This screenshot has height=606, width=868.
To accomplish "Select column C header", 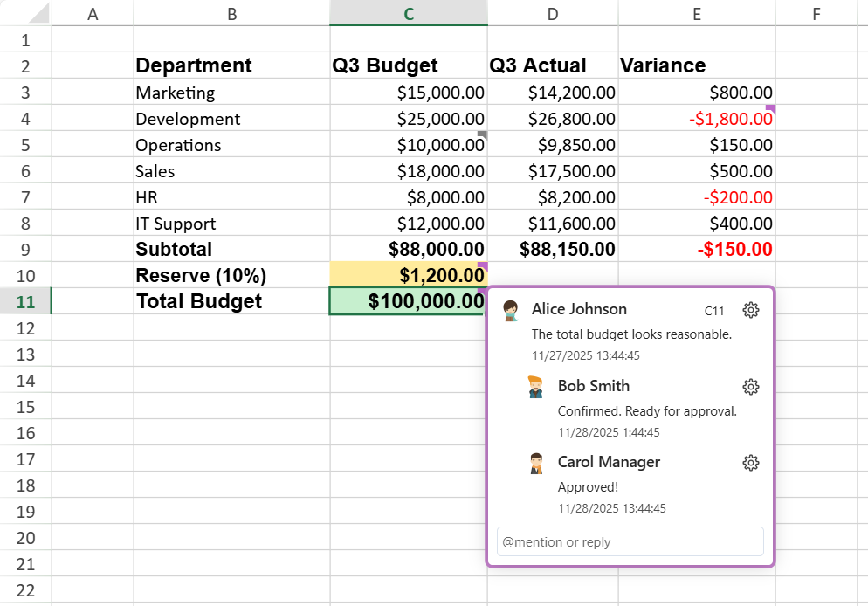I will pos(408,13).
